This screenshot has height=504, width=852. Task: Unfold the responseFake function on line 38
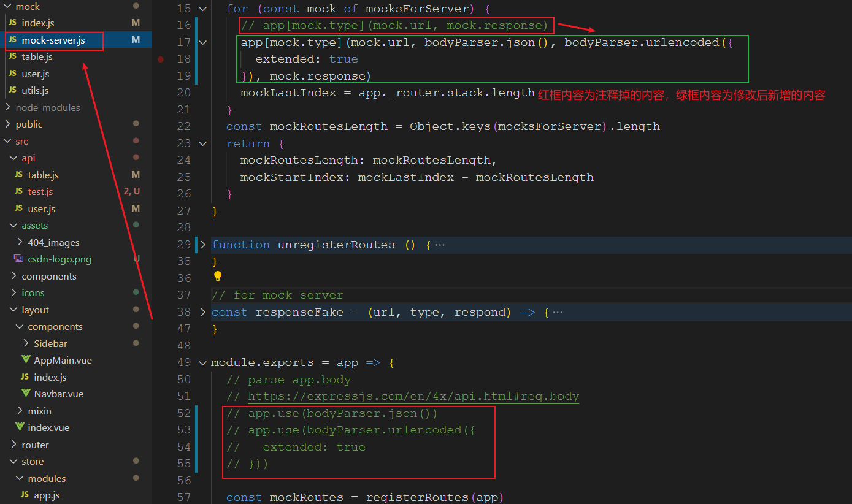pos(202,312)
